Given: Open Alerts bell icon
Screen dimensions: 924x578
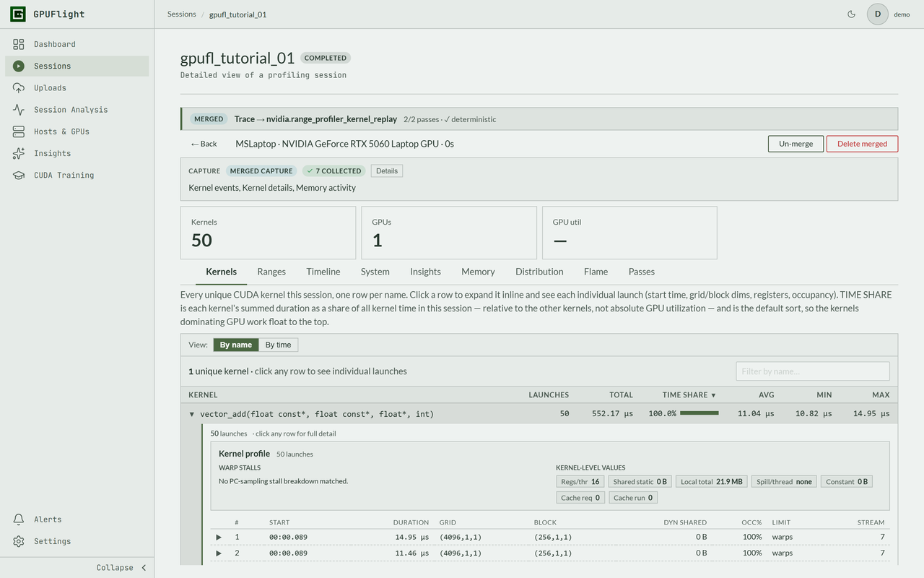Looking at the screenshot, I should tap(19, 519).
